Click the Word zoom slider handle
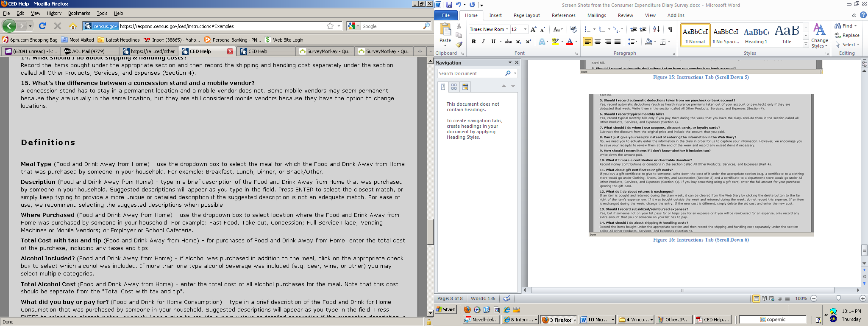The width and height of the screenshot is (868, 326). [838, 298]
